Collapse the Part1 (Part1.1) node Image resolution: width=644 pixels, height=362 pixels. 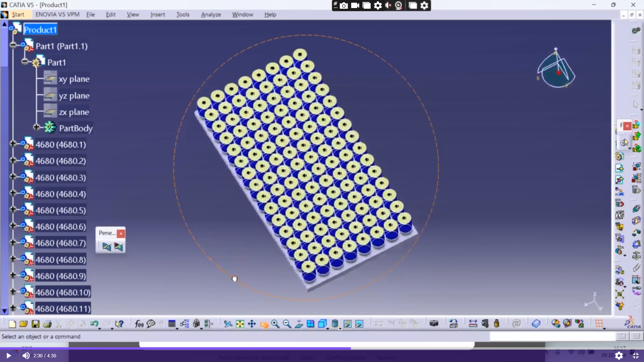pos(13,45)
